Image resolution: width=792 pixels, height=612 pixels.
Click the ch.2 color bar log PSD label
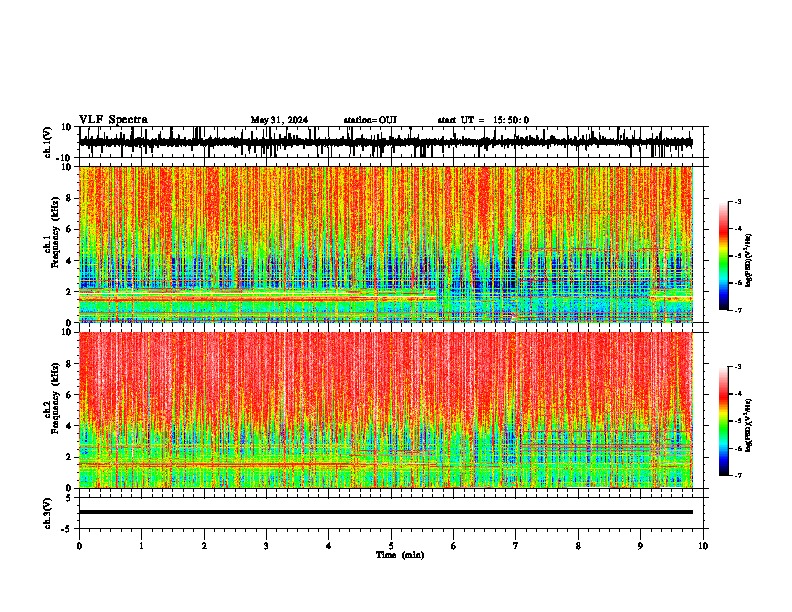749,425
